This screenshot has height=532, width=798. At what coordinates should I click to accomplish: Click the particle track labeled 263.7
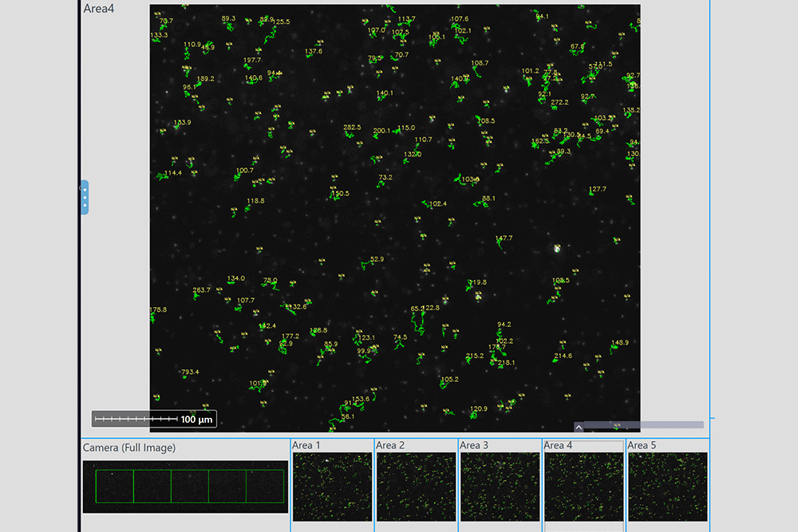pyautogui.click(x=201, y=290)
